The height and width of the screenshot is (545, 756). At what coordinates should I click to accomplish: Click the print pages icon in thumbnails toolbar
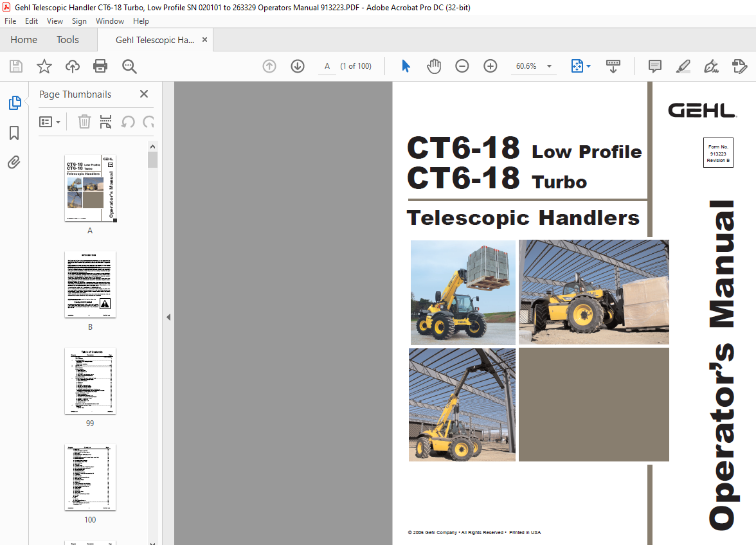105,122
